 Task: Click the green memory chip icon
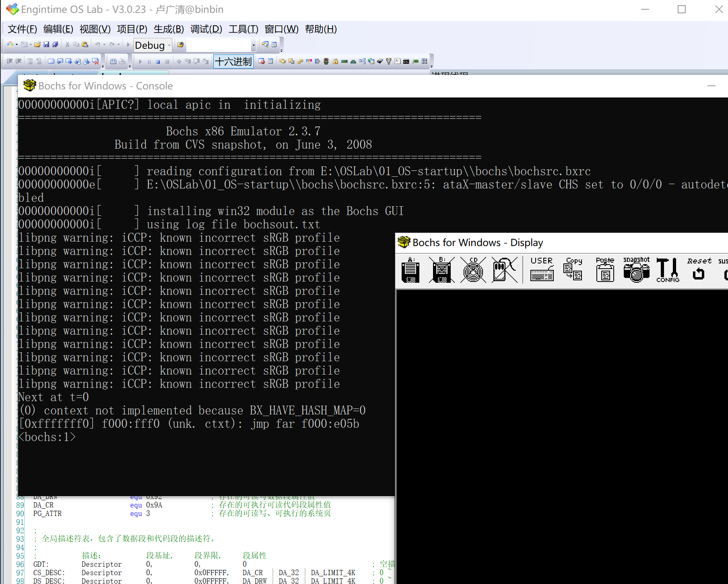coord(344,61)
